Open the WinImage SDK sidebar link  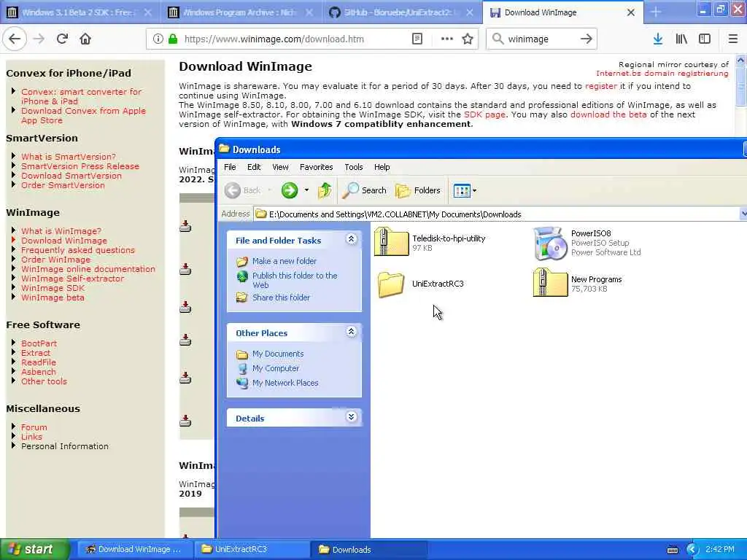[53, 288]
